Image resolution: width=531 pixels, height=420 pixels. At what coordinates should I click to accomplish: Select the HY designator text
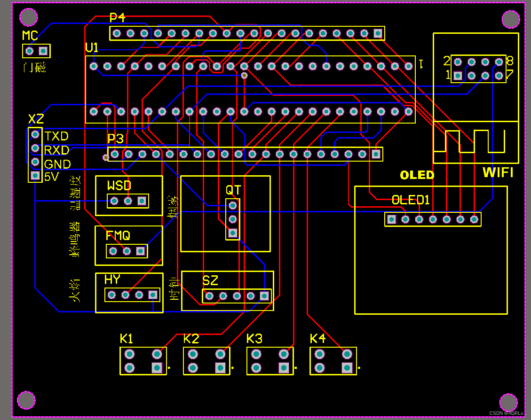pyautogui.click(x=112, y=280)
